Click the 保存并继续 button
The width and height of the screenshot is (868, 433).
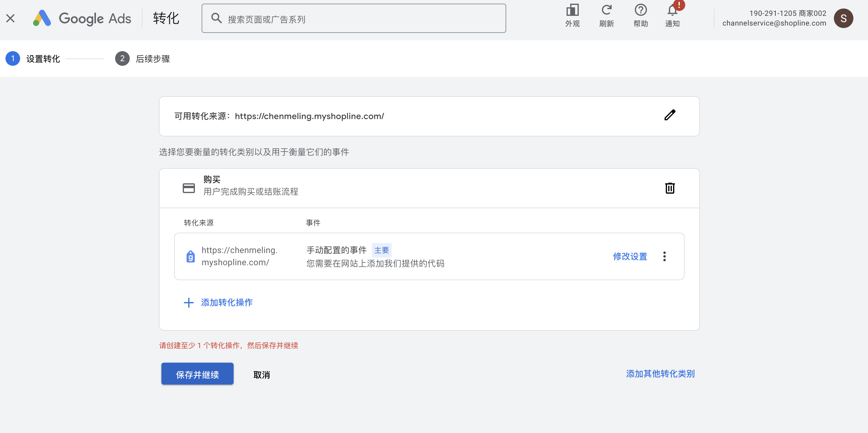click(x=197, y=374)
